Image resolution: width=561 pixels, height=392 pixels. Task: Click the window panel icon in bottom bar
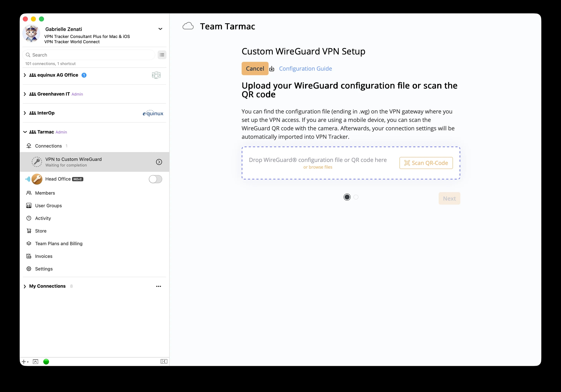[35, 362]
